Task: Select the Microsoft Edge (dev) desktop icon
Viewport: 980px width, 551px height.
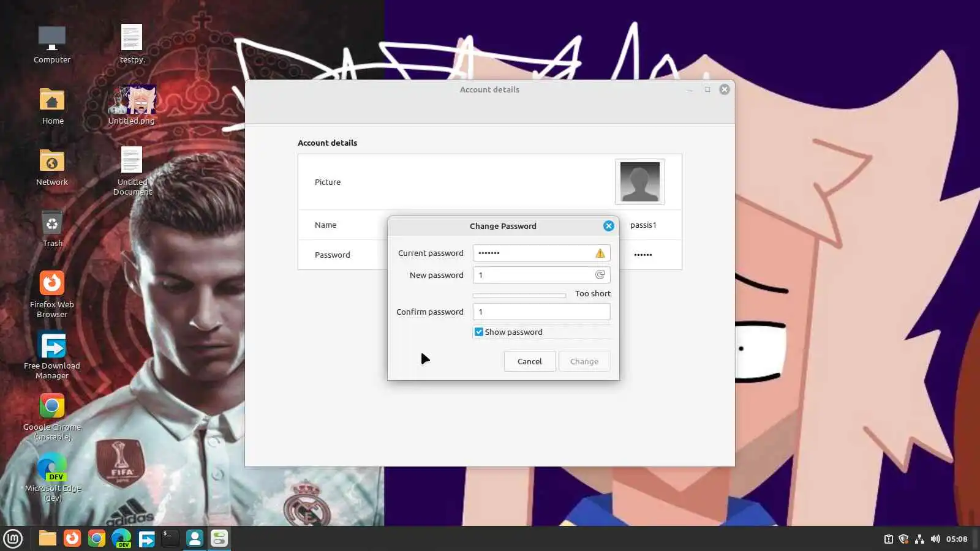Action: tap(53, 478)
